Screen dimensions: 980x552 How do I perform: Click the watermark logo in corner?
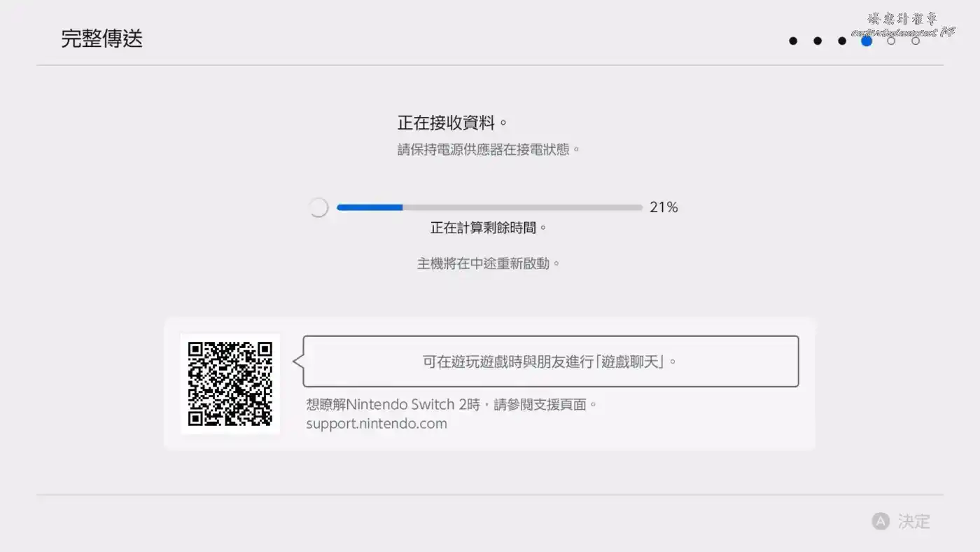tap(903, 25)
